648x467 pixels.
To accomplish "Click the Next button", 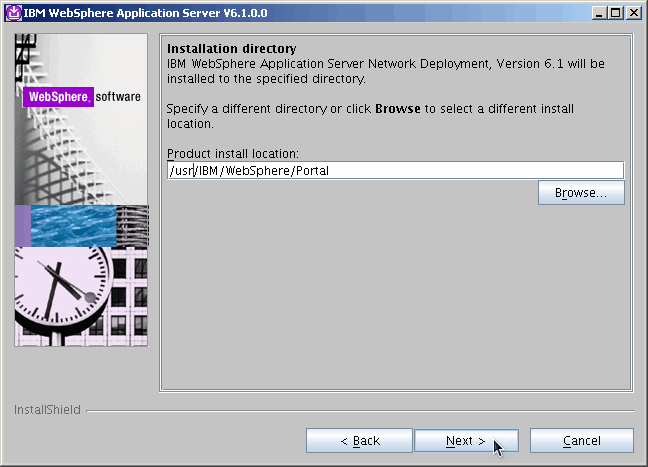I will tap(465, 441).
